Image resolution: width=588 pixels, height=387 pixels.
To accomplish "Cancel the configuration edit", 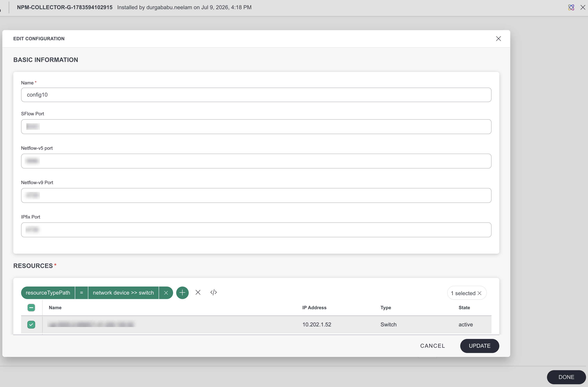I will (x=433, y=346).
